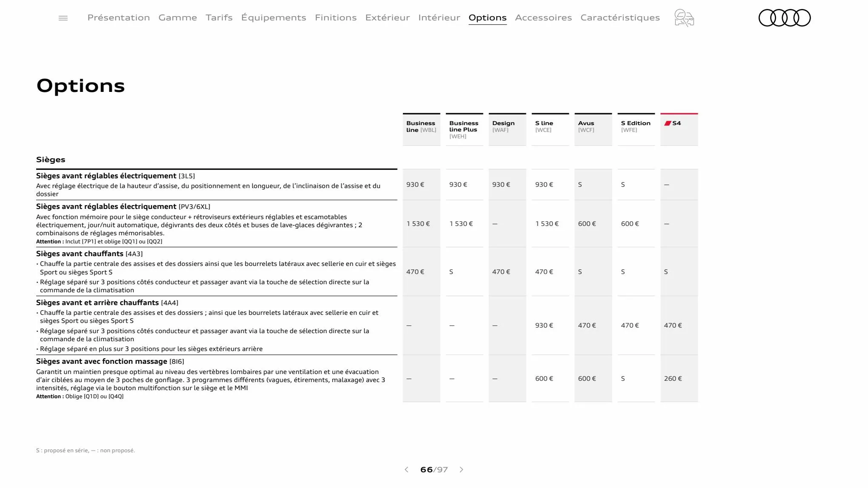Screen dimensions: 868x488
Task: Click 930 € under S line for 4A4
Action: (544, 325)
